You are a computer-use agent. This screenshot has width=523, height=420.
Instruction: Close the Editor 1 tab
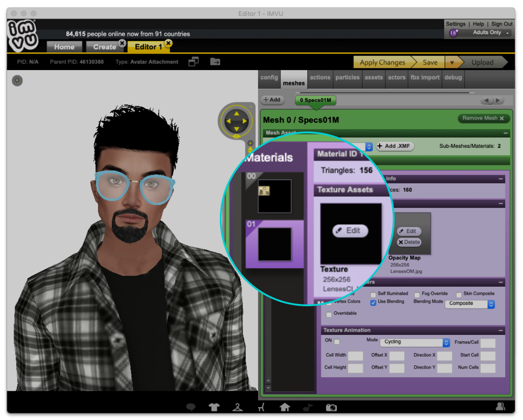tap(168, 43)
